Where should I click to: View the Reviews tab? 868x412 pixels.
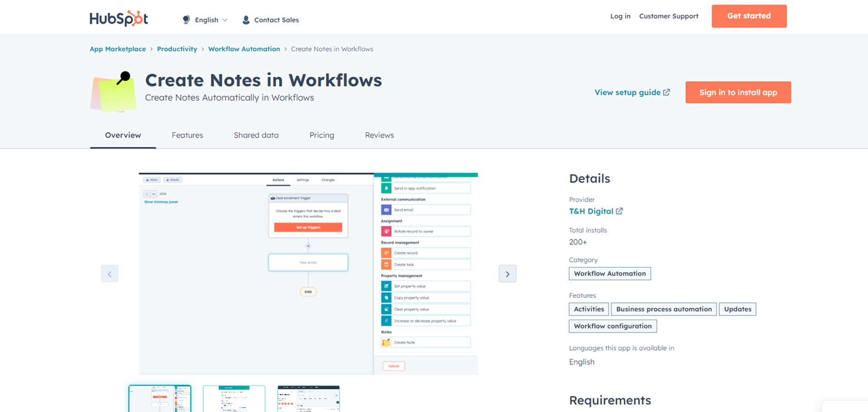[379, 135]
